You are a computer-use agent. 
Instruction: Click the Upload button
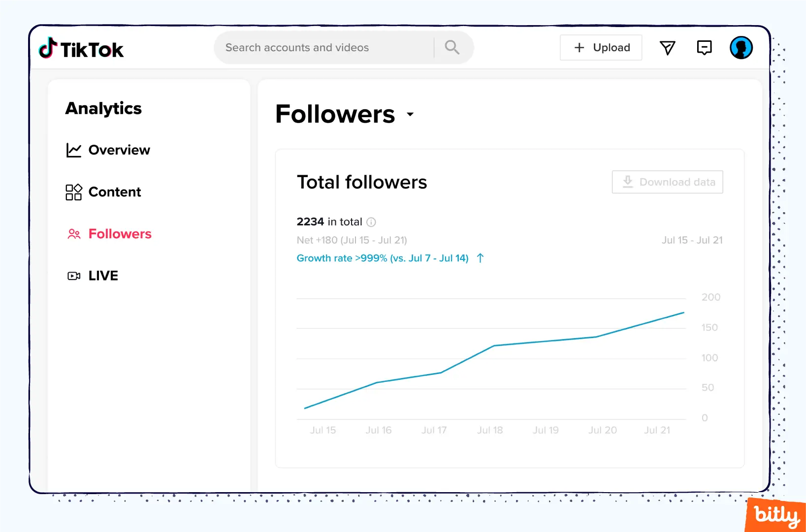pos(601,47)
